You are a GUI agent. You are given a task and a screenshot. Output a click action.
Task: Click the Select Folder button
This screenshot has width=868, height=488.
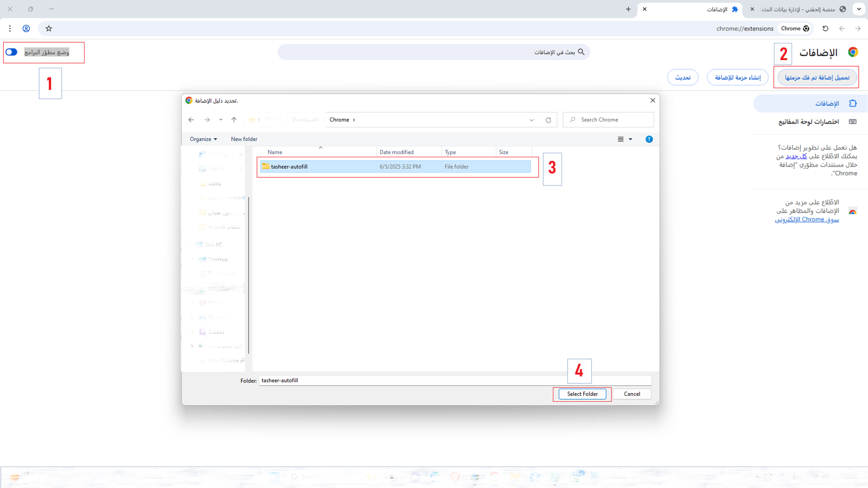(582, 394)
